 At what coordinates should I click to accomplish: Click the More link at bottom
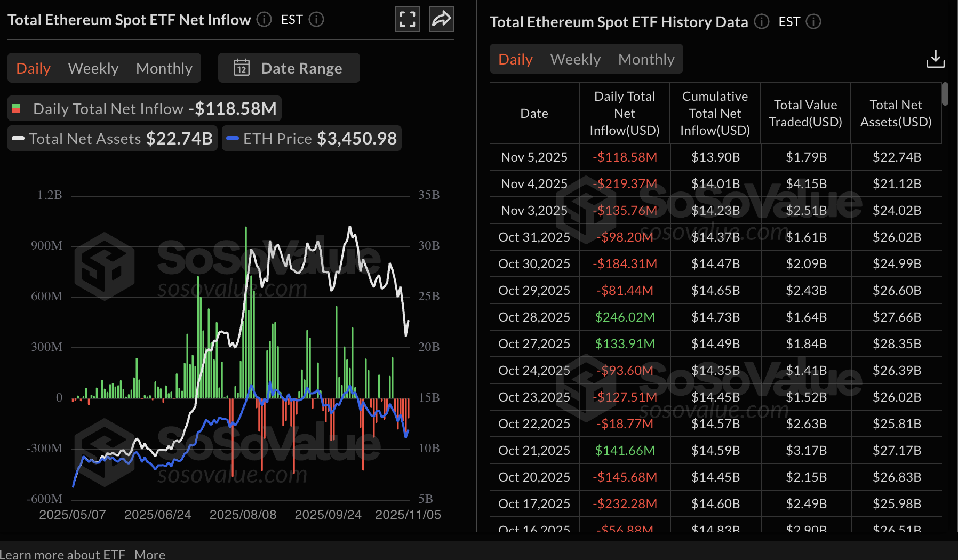[150, 554]
